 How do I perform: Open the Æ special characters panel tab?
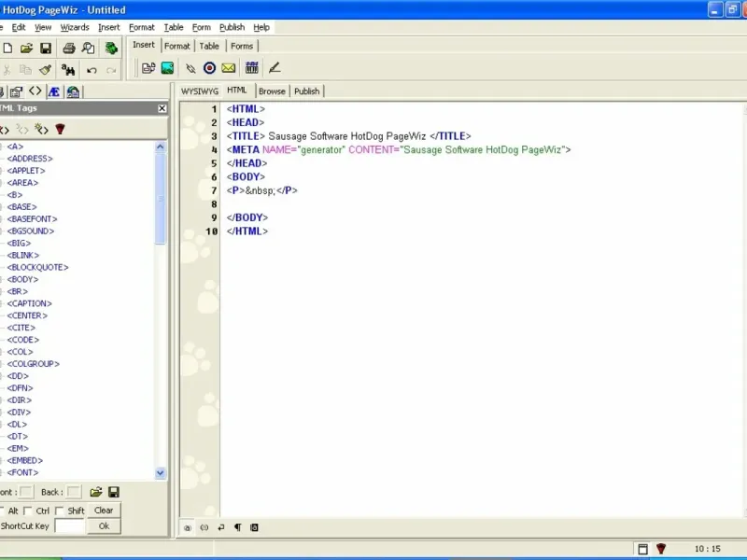(54, 91)
